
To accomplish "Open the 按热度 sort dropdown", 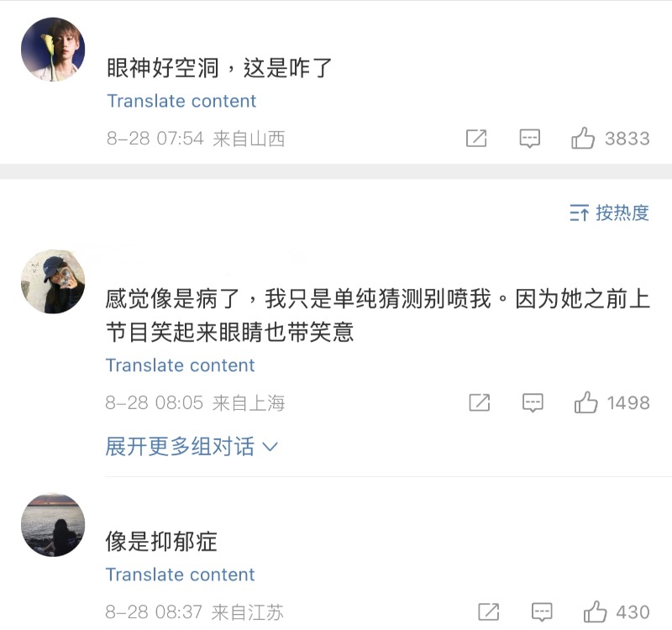I will 609,213.
